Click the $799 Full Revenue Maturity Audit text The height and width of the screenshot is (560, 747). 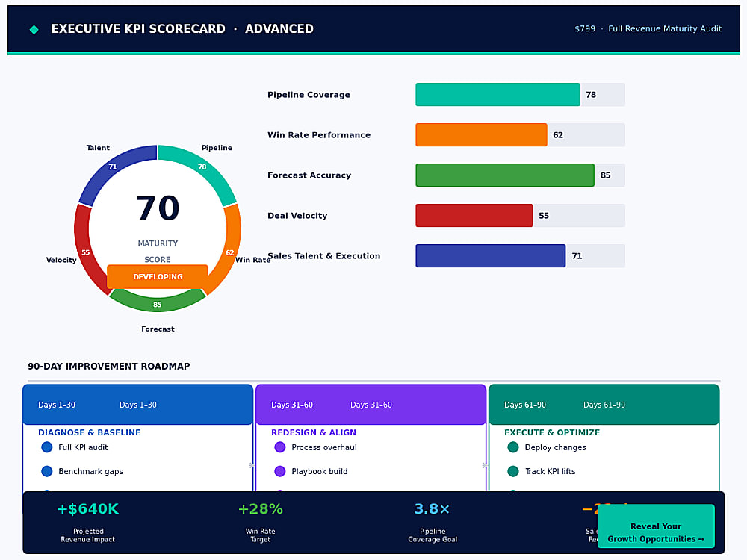(x=648, y=28)
